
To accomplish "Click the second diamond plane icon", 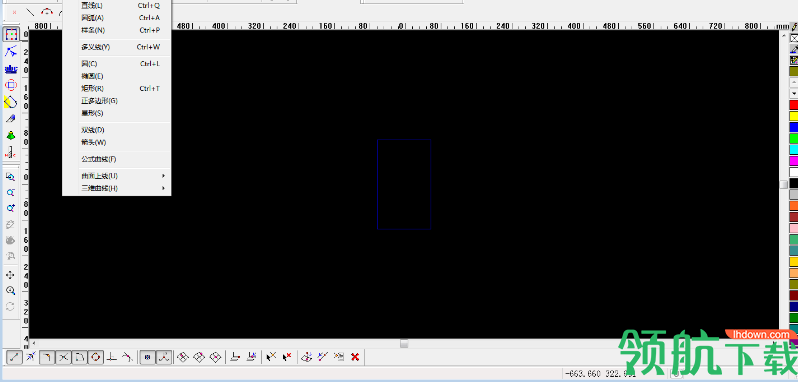I will (200, 357).
